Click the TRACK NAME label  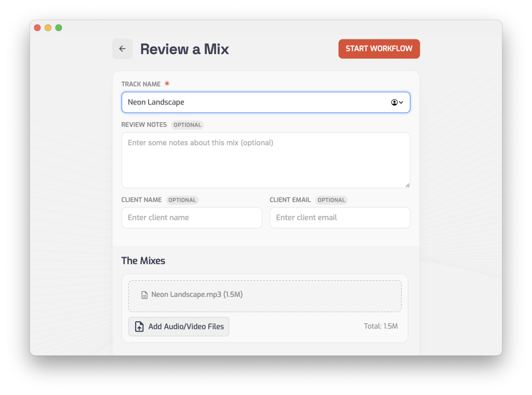(x=141, y=84)
